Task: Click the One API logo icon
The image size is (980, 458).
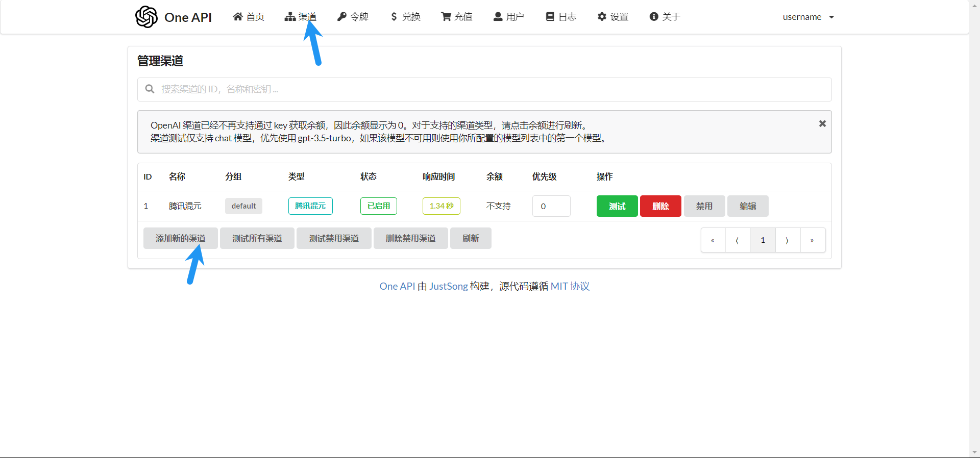Action: pyautogui.click(x=146, y=17)
